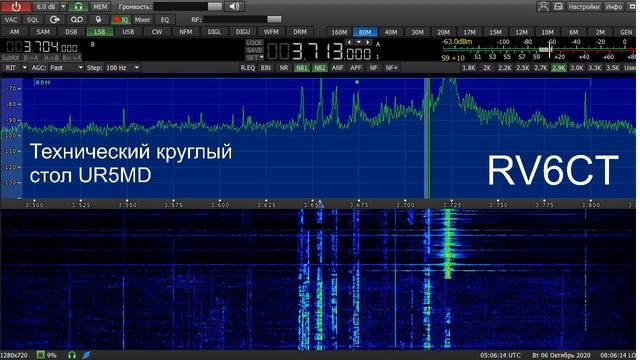This screenshot has width=640, height=360.
Task: Click the printer-like icon near Настройки
Action: click(558, 7)
